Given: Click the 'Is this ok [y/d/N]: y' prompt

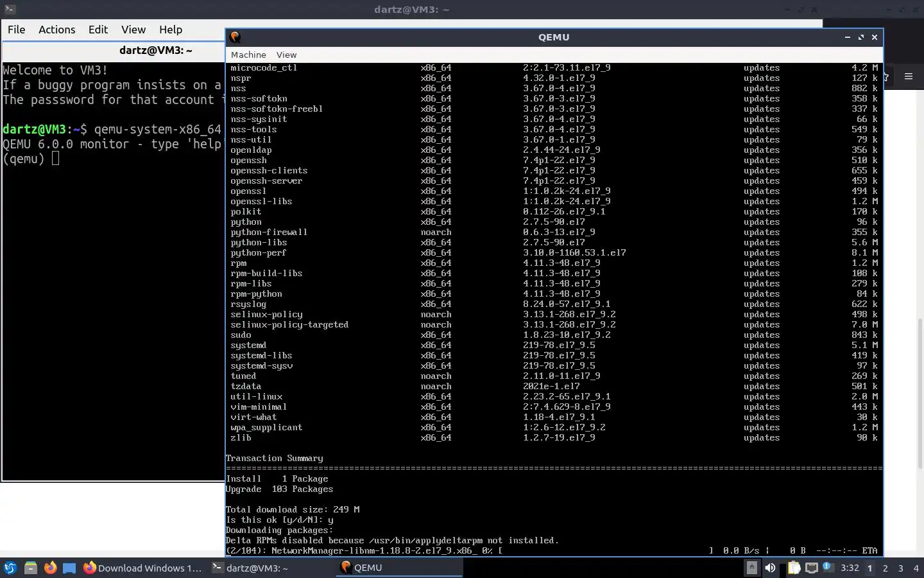Looking at the screenshot, I should click(x=279, y=520).
